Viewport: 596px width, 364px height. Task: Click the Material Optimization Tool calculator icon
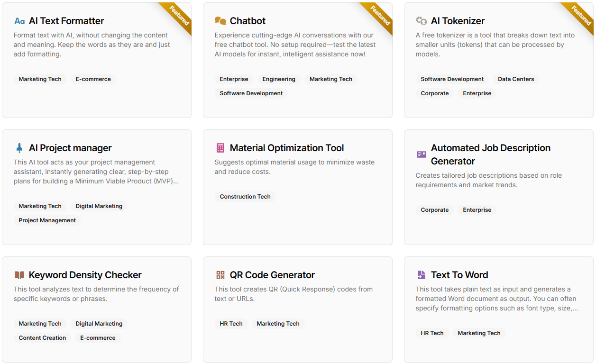point(220,147)
